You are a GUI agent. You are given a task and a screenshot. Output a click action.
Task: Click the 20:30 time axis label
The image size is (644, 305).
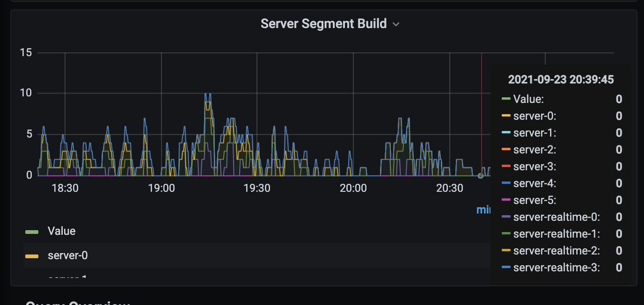(450, 188)
